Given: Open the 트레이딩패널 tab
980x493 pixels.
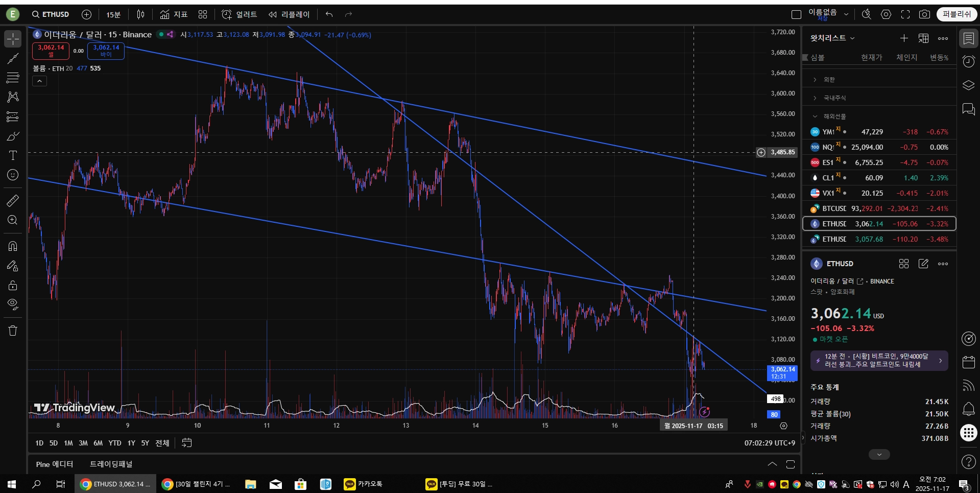Looking at the screenshot, I should click(111, 464).
